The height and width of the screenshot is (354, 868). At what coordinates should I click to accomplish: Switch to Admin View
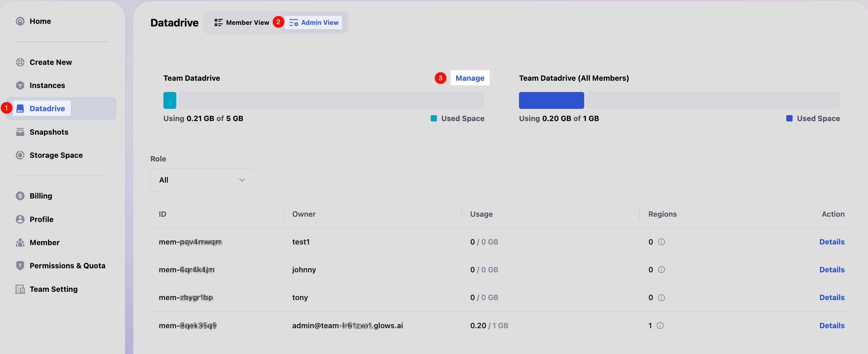[313, 22]
